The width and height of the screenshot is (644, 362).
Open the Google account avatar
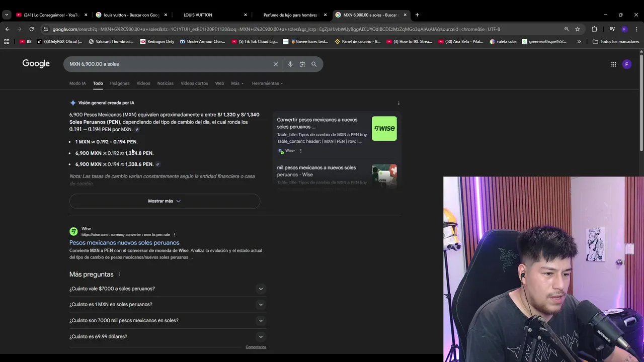pyautogui.click(x=627, y=64)
